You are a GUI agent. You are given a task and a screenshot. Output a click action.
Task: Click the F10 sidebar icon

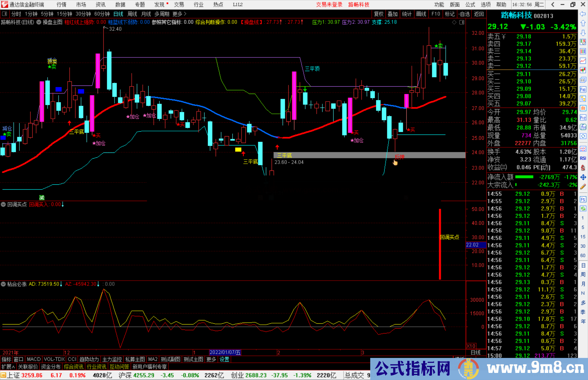[x=583, y=89]
